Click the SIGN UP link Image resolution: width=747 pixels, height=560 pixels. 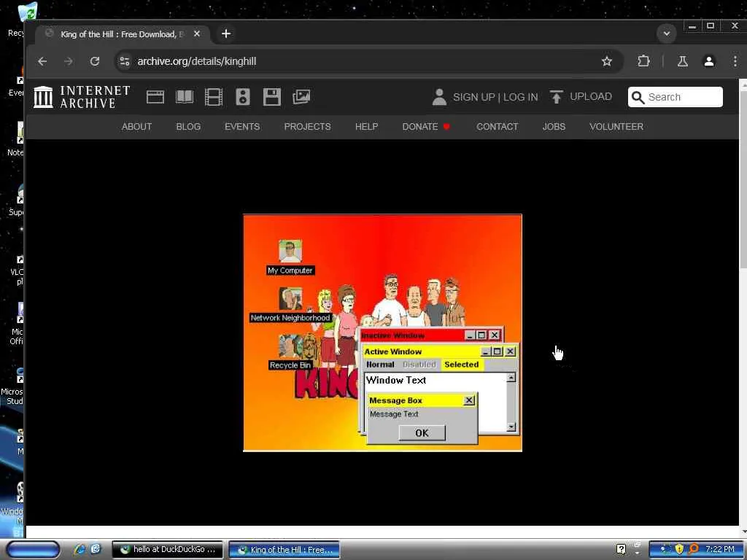tap(474, 97)
